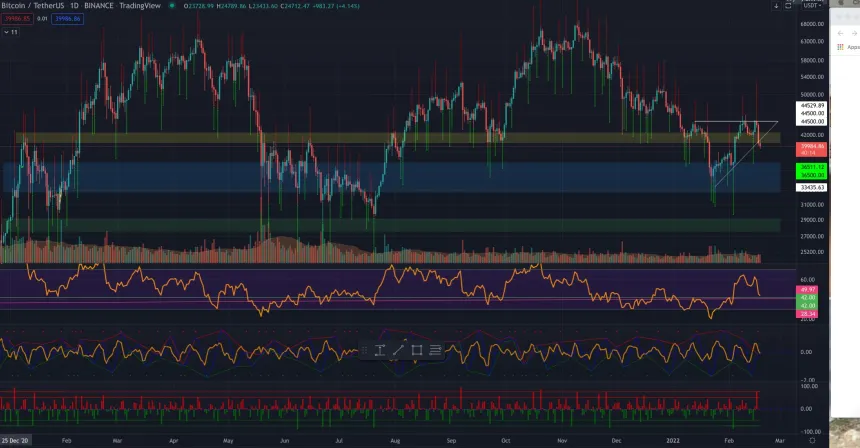The image size is (860, 448).
Task: Click the 50000.00 price scale label
Action: click(x=812, y=94)
